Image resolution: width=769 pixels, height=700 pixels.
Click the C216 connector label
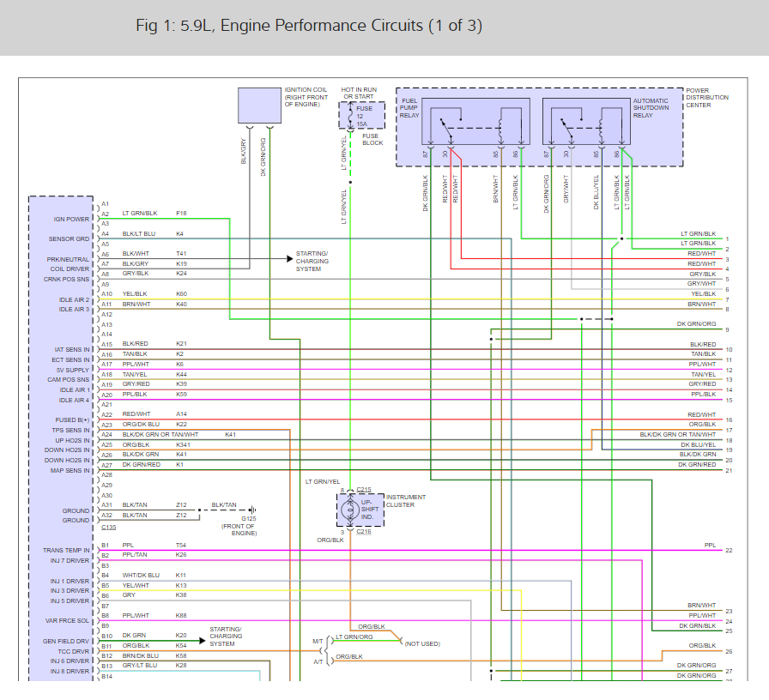pos(364,532)
